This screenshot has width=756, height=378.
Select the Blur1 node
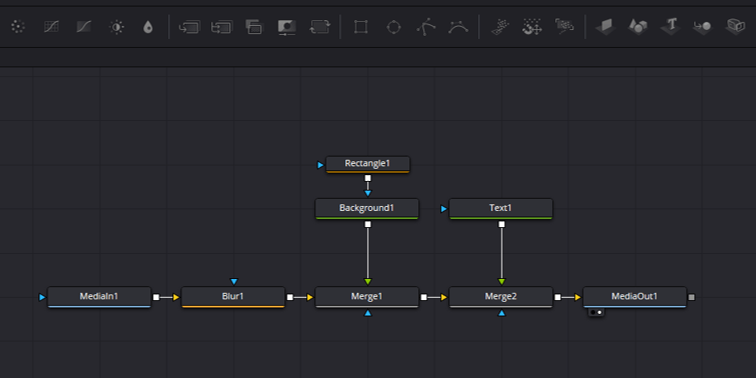233,297
